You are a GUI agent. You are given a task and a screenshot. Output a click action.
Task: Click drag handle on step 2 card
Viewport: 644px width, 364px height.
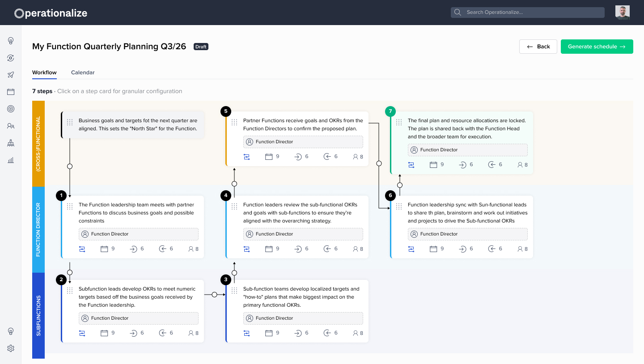click(70, 291)
